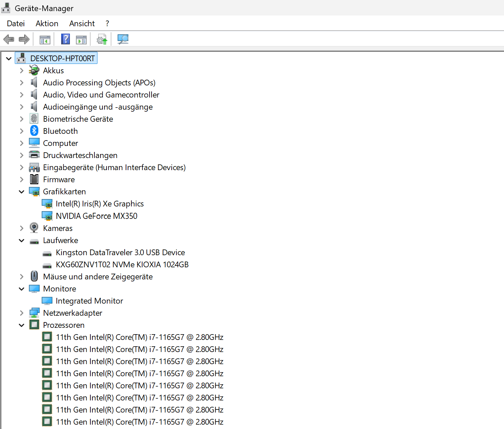Toggle the action pane toolbar icon
The height and width of the screenshot is (429, 504).
coord(81,40)
